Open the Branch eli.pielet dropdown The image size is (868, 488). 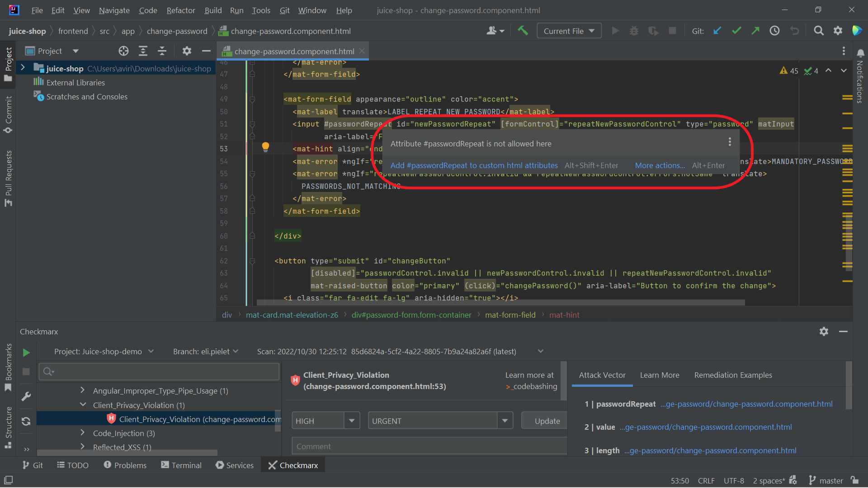click(x=206, y=352)
